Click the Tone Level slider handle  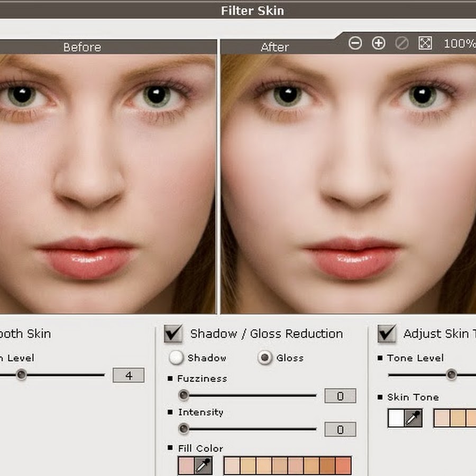pos(452,374)
